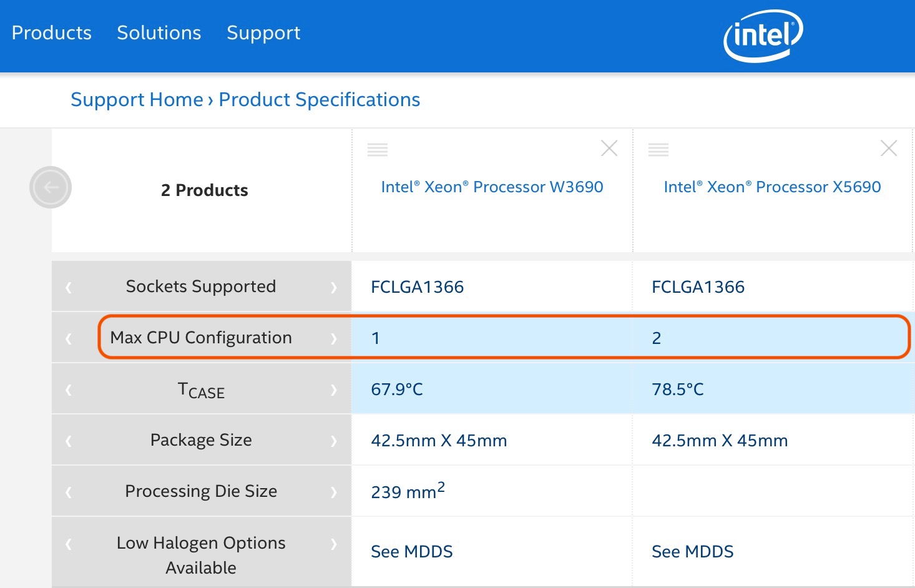Click the 239 mm² die size value
Screen dimensions: 915x588
click(x=408, y=491)
